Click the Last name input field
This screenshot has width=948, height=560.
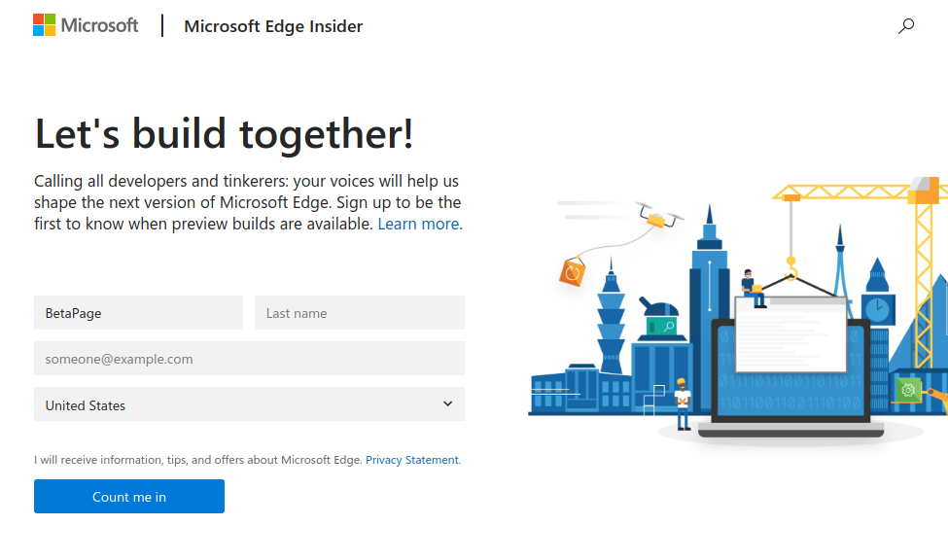pos(360,313)
